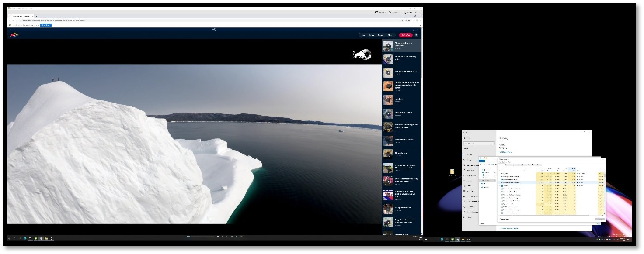Open the hamburger menu in site header

point(416,35)
